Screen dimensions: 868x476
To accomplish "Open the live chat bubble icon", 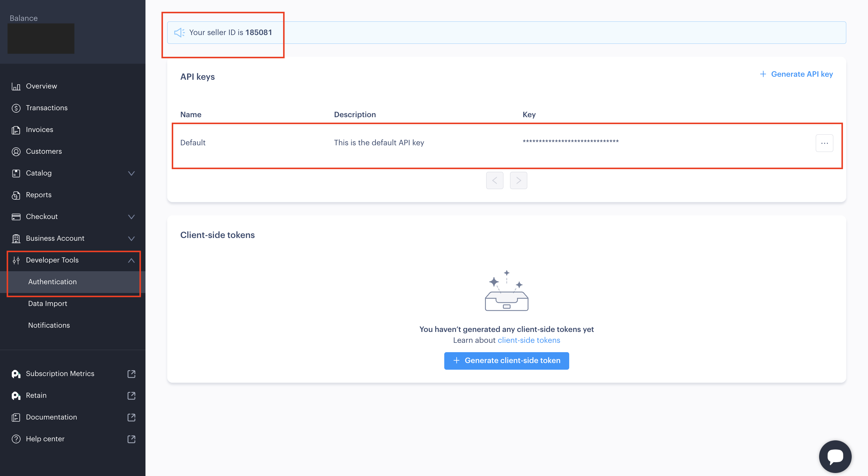I will tap(835, 457).
